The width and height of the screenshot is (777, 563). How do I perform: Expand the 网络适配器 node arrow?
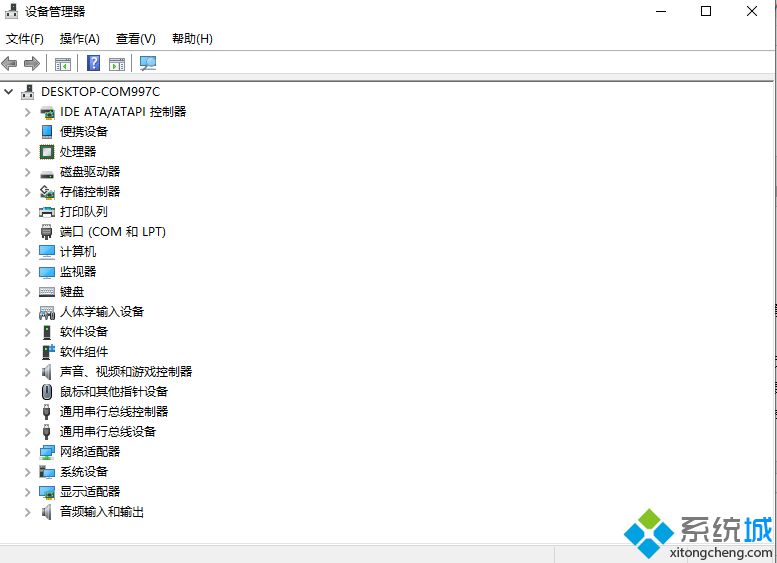coord(28,452)
